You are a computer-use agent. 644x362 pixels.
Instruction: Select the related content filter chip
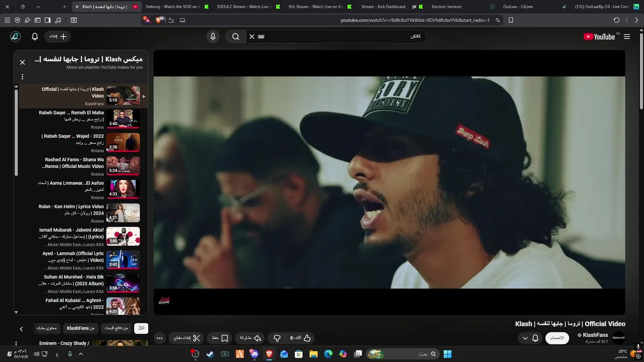(x=47, y=328)
